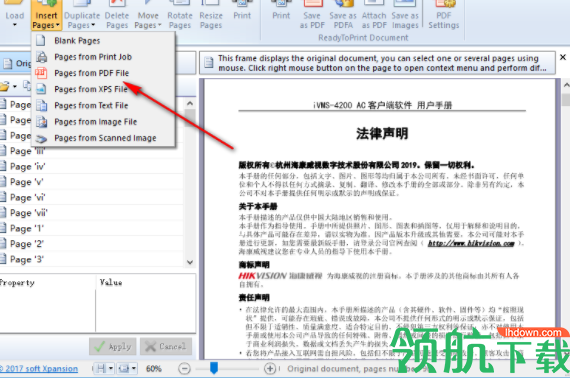Click the document icon in info banner
Viewport: 570px width, 380px height.
[x=209, y=63]
